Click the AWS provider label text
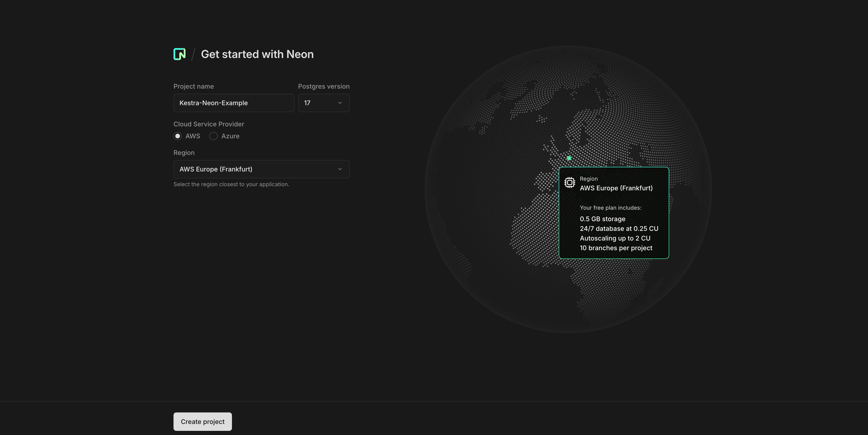Screen dimensions: 868x435 coord(193,136)
